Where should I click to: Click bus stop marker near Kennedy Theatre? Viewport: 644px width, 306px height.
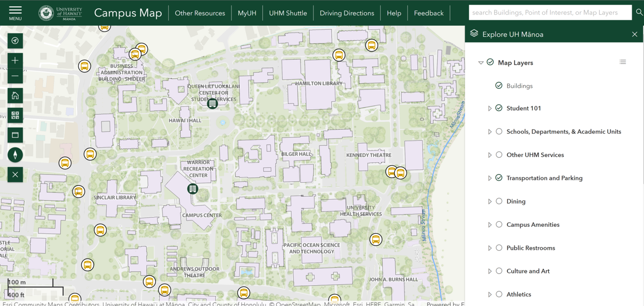[x=392, y=172]
